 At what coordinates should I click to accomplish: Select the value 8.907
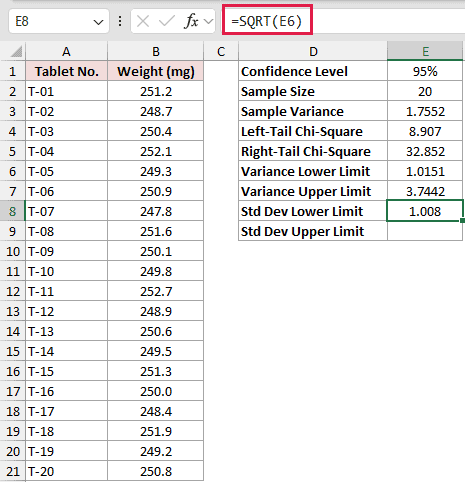pyautogui.click(x=425, y=131)
